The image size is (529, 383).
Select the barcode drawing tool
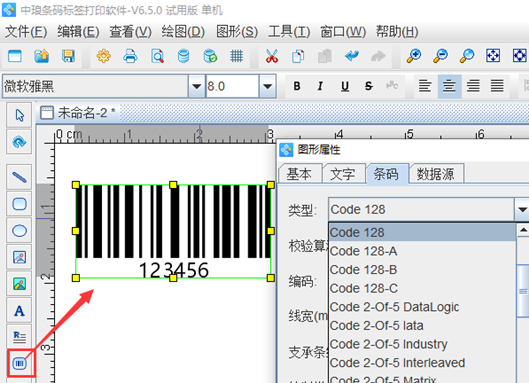[20, 363]
